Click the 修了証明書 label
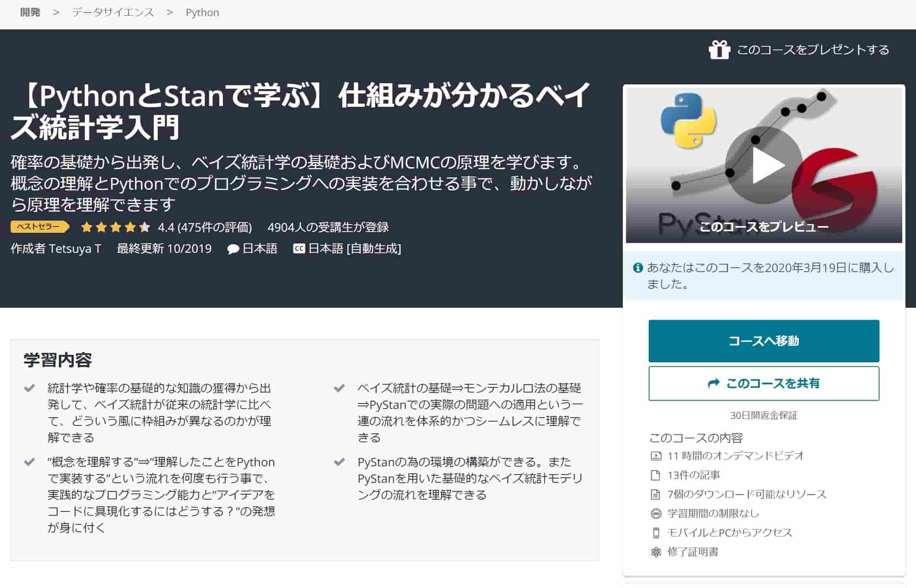Image resolution: width=916 pixels, height=588 pixels. click(x=693, y=552)
